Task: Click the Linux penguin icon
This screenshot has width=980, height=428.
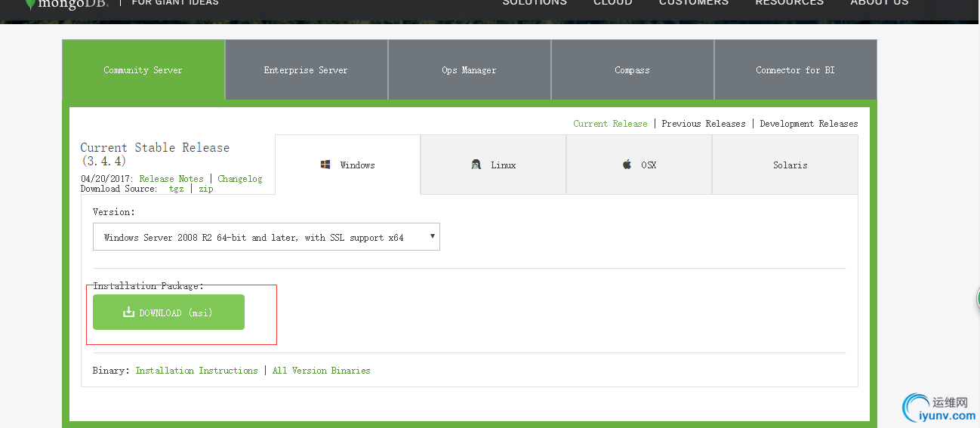Action: 476,165
